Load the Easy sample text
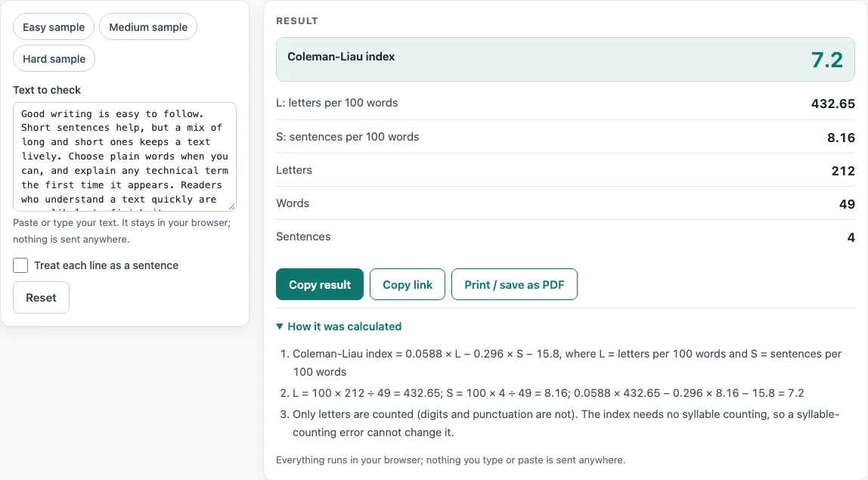 pos(54,26)
